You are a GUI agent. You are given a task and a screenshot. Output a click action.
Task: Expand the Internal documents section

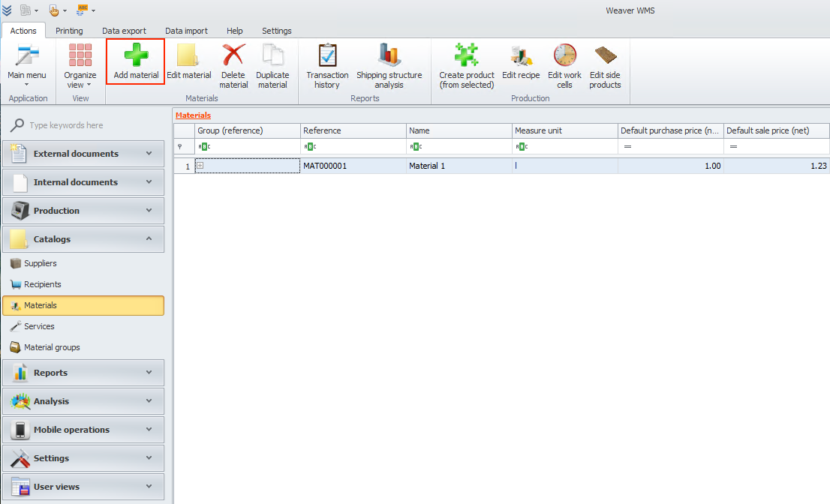[83, 182]
